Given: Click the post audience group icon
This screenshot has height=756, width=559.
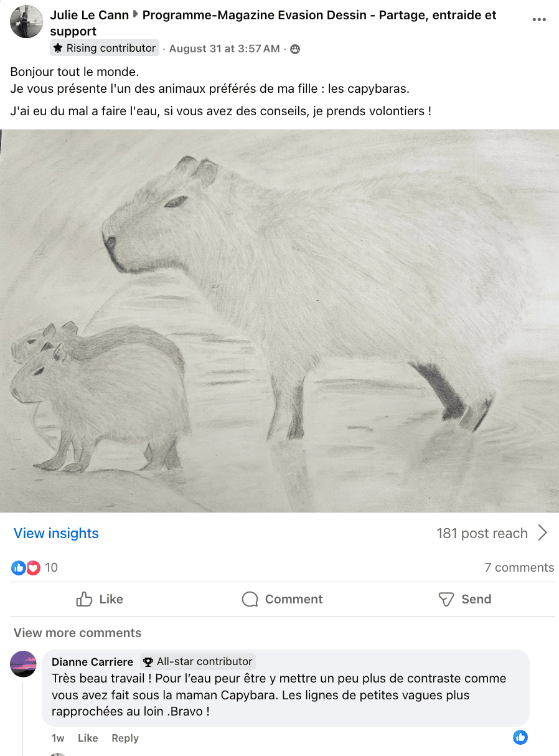Looking at the screenshot, I should click(x=295, y=49).
